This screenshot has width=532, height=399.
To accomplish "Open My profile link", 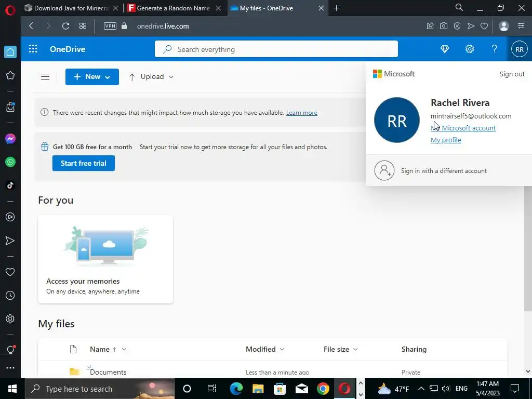I will pyautogui.click(x=445, y=140).
